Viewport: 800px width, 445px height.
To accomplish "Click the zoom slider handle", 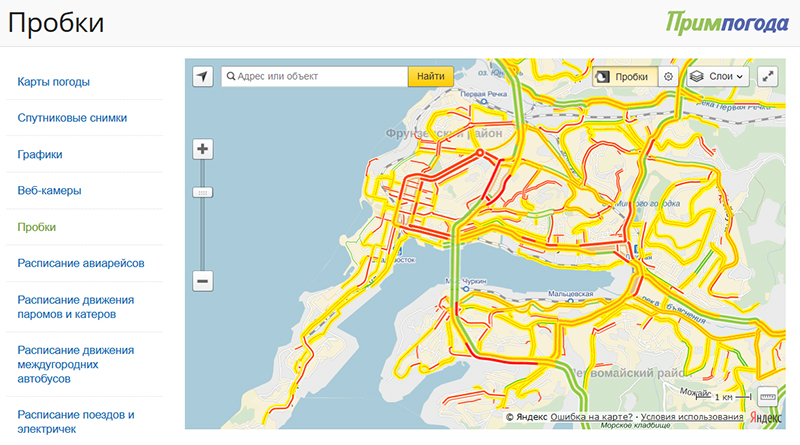I will 203,192.
